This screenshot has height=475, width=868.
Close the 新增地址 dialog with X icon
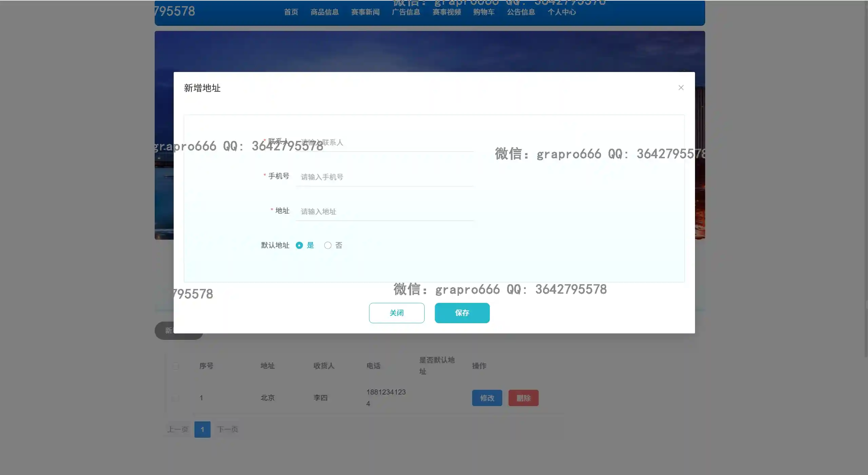681,88
